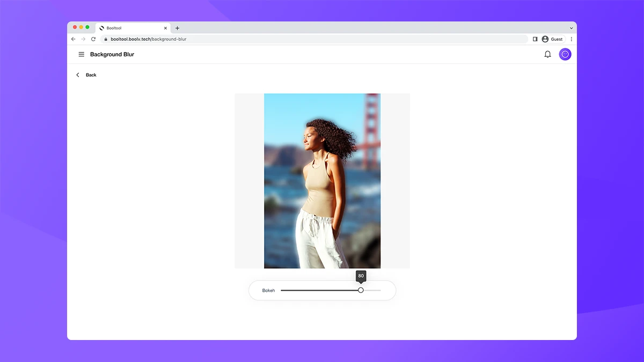Expand the tab search chevron
Screen dimensions: 644x362
(x=571, y=28)
